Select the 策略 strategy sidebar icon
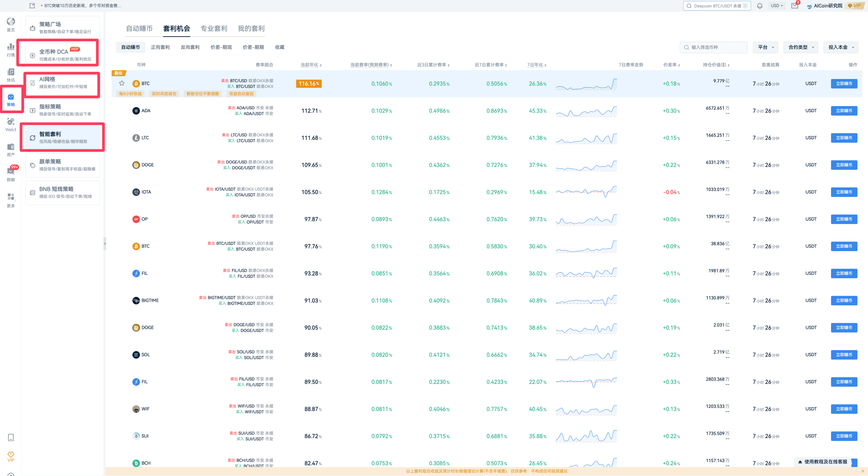This screenshot has width=868, height=476. (x=11, y=100)
